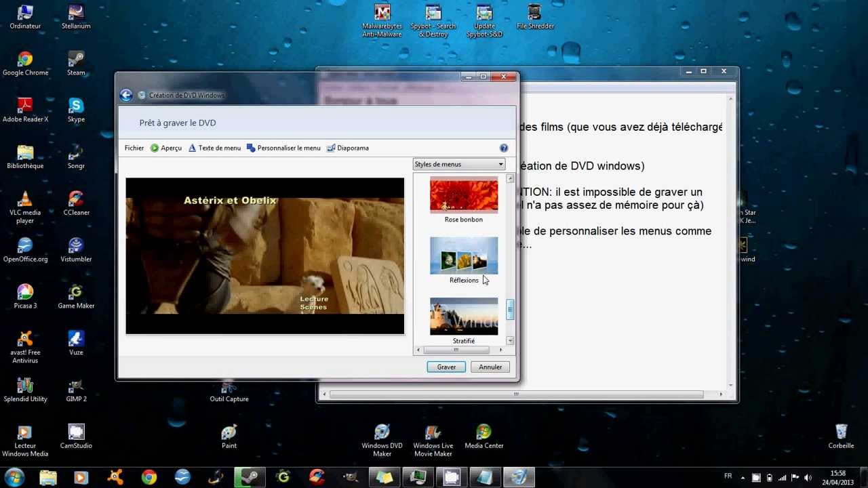Select the File Shredder desktop icon
The height and width of the screenshot is (488, 868).
535,18
